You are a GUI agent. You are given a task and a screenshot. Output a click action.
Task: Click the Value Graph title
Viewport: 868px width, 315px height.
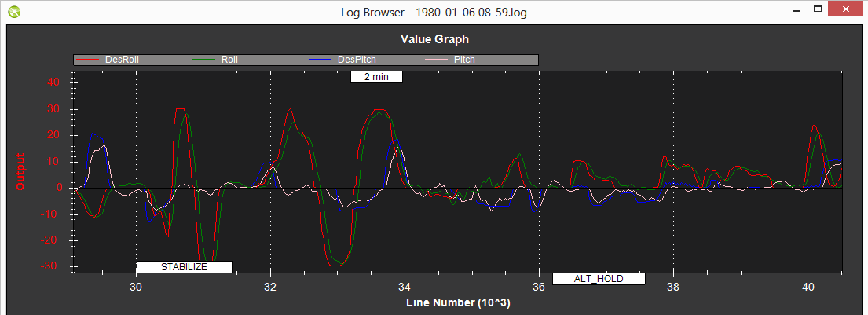[x=434, y=38]
